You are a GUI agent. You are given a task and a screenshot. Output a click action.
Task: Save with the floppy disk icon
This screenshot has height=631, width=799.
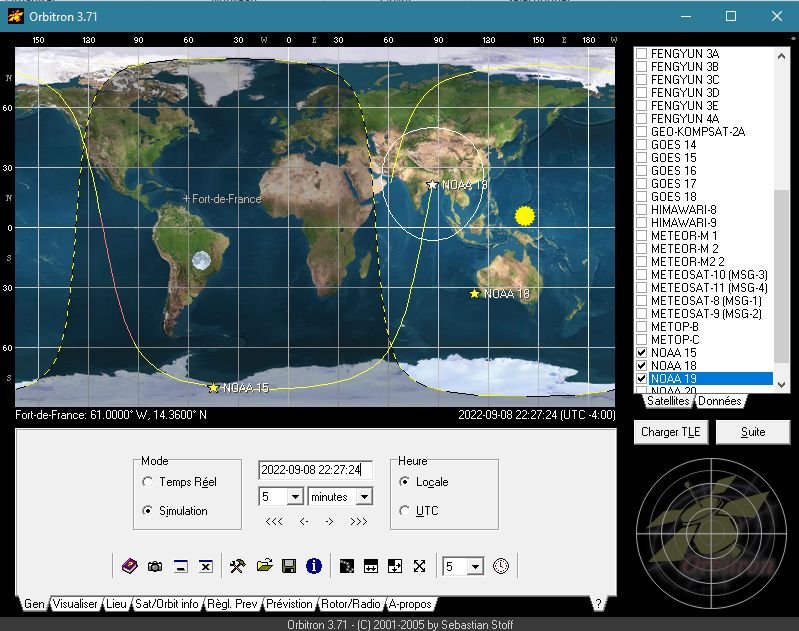coord(289,566)
